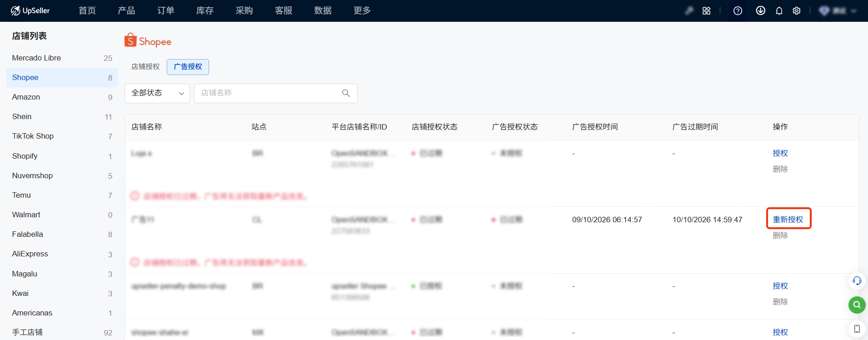
Task: Click 删除 in the BR Loja row
Action: [x=780, y=169]
